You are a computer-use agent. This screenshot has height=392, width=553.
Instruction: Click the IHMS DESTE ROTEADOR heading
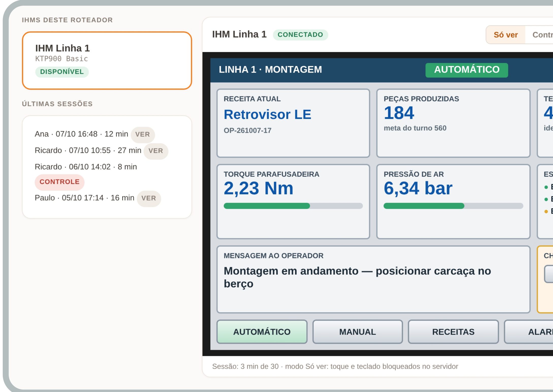click(67, 20)
